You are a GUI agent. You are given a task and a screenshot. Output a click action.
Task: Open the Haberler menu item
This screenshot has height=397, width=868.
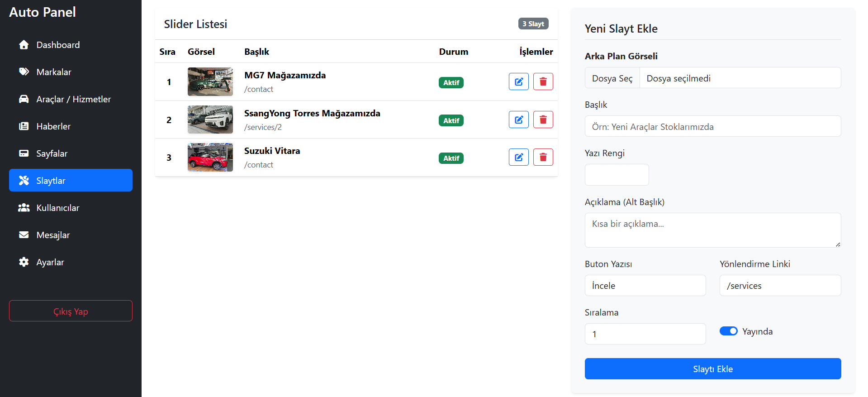click(x=53, y=126)
